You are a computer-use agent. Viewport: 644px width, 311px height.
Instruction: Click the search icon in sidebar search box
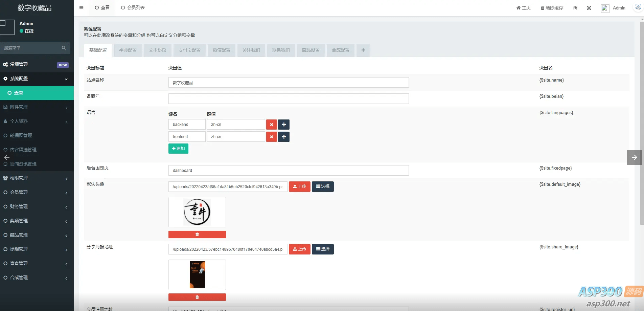[x=64, y=48]
